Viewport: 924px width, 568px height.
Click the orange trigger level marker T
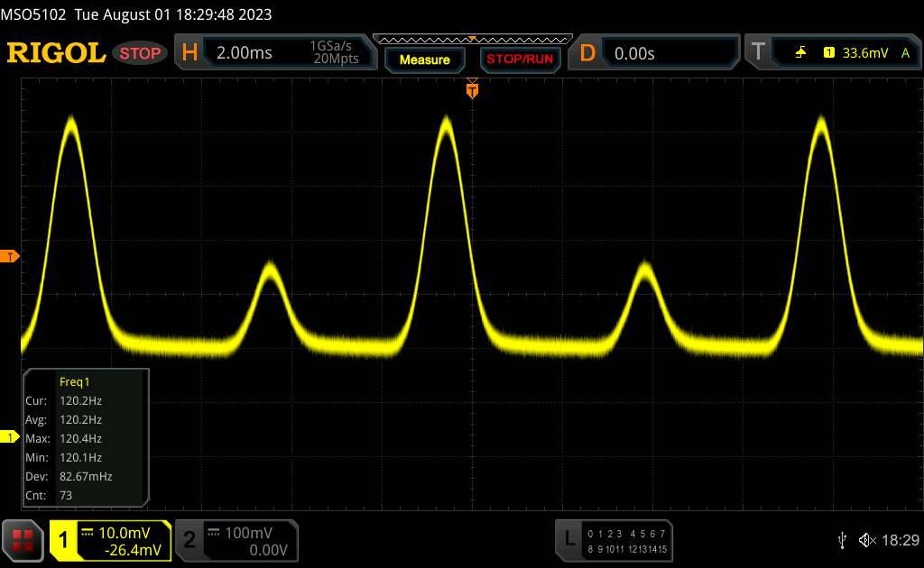click(x=11, y=257)
